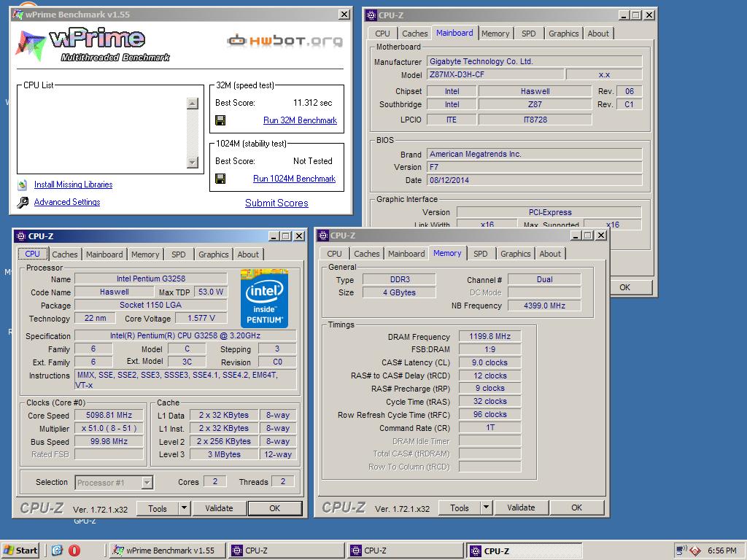The image size is (747, 560).
Task: Click Tools button in CPU-Z Memory window
Action: [x=460, y=508]
